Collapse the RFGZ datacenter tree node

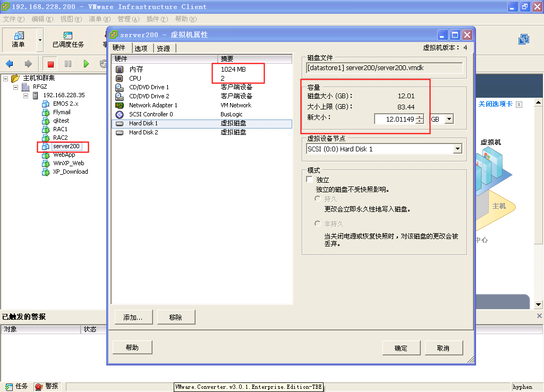click(16, 87)
